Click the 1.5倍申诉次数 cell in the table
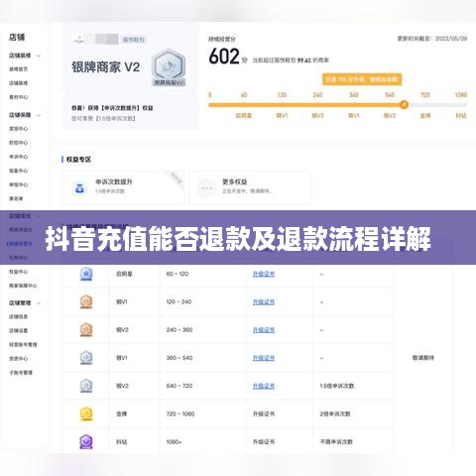Viewport: 476px width, 476px height. coord(337,386)
